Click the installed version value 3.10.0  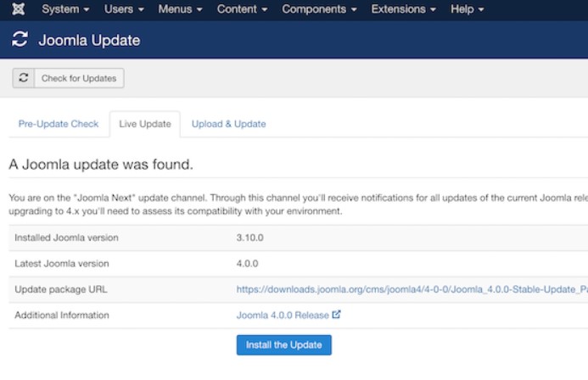(249, 237)
